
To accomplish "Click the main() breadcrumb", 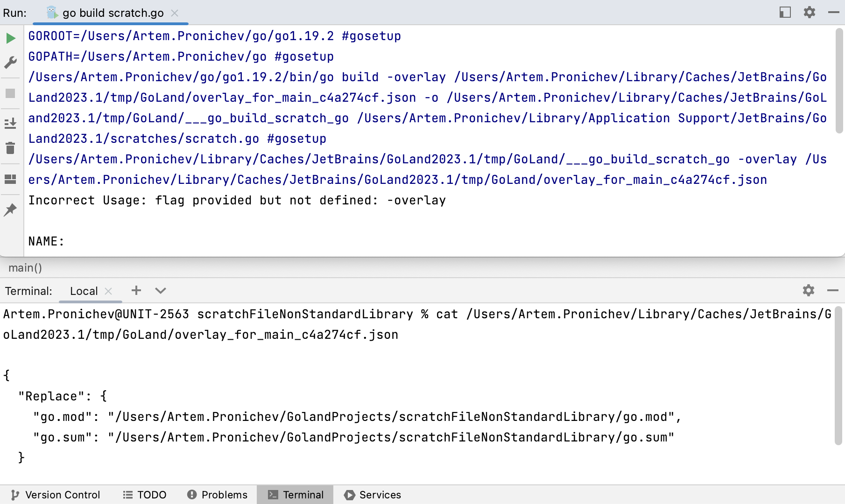I will tap(25, 268).
